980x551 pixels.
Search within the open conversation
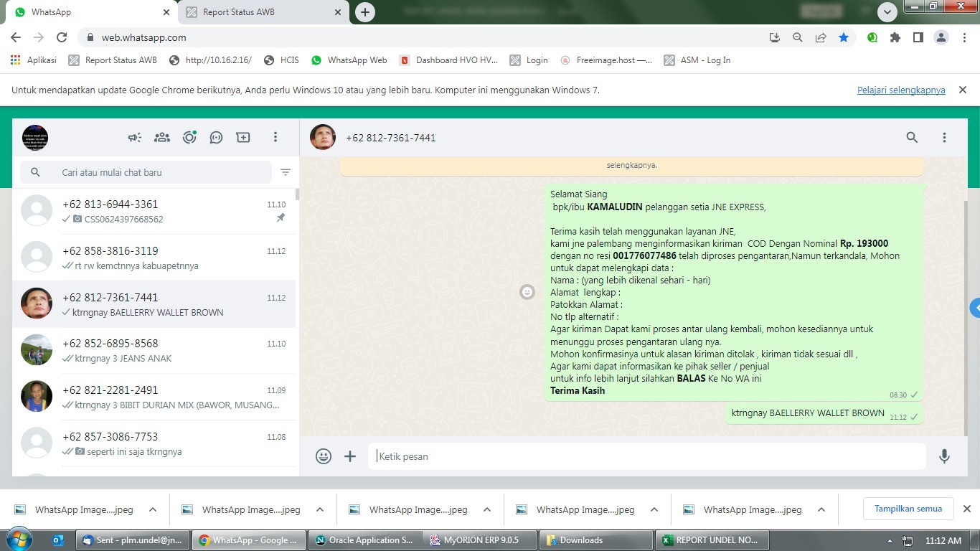912,137
